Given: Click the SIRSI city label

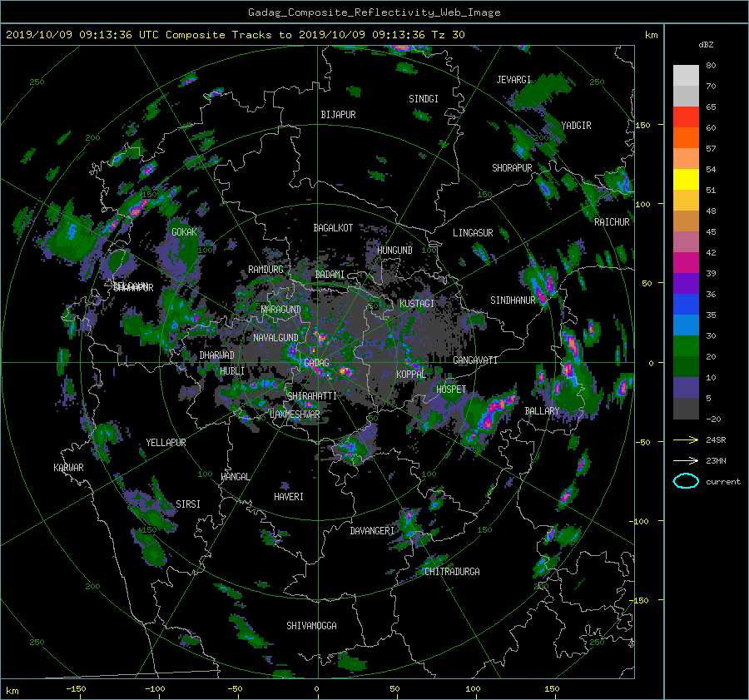Looking at the screenshot, I should point(188,504).
